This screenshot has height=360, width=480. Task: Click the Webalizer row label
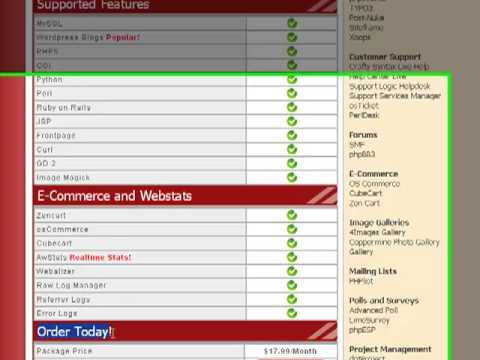(55, 271)
